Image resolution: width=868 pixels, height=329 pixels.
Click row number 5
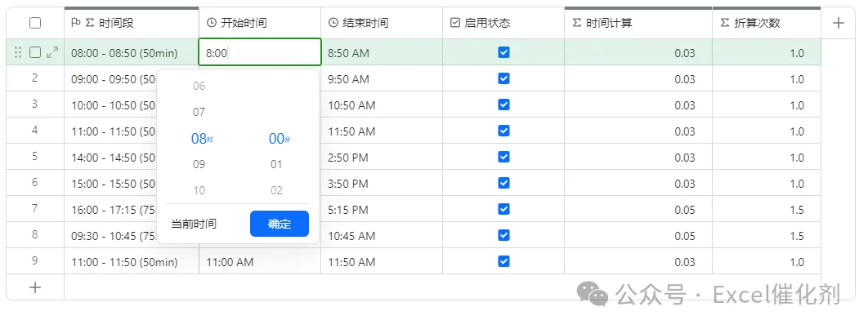(35, 156)
